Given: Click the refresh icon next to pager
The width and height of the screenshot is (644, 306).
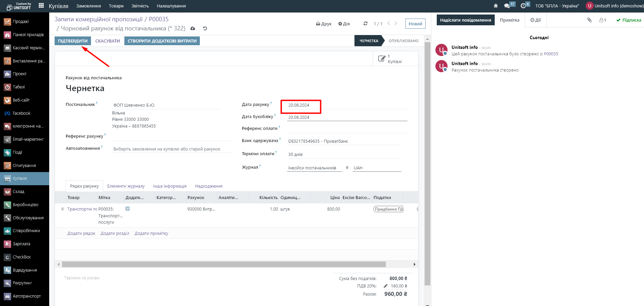Looking at the screenshot, I should click(365, 24).
